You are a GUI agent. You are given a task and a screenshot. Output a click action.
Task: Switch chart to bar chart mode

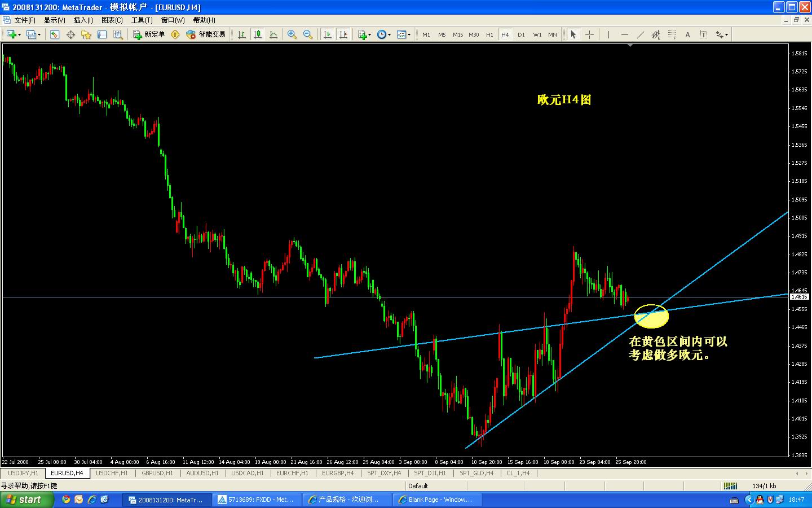click(x=242, y=34)
